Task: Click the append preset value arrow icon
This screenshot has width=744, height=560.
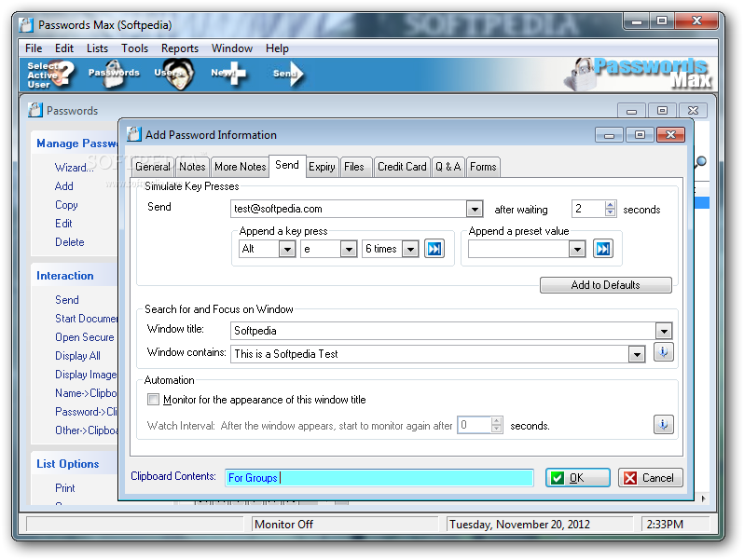Action: (x=603, y=249)
